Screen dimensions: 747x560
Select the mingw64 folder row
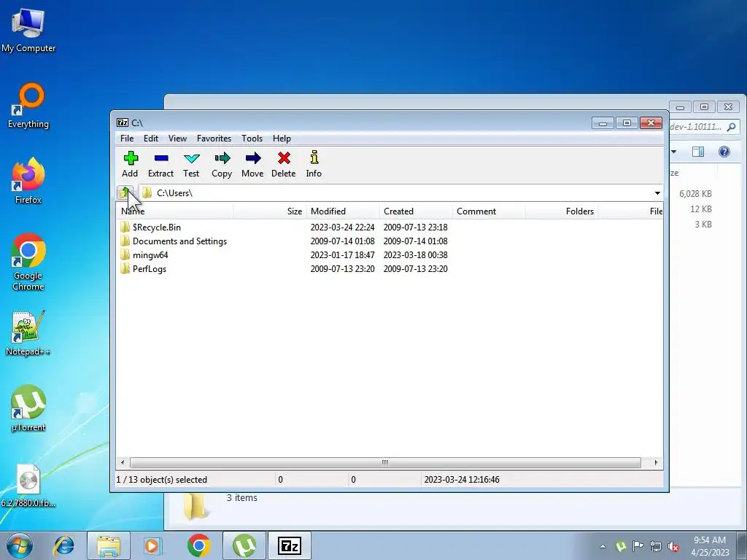(150, 254)
